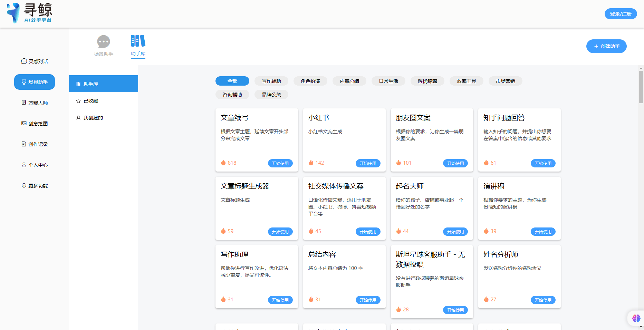Filter assistants by 写作辅助
644x330 pixels.
pos(271,81)
